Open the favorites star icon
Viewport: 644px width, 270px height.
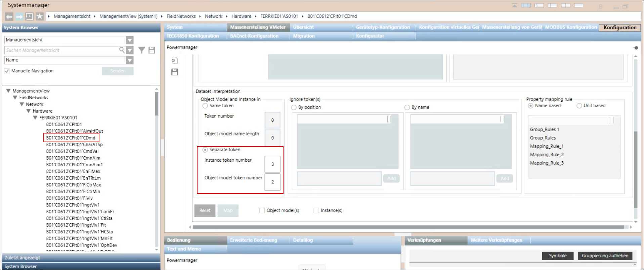pyautogui.click(x=40, y=16)
